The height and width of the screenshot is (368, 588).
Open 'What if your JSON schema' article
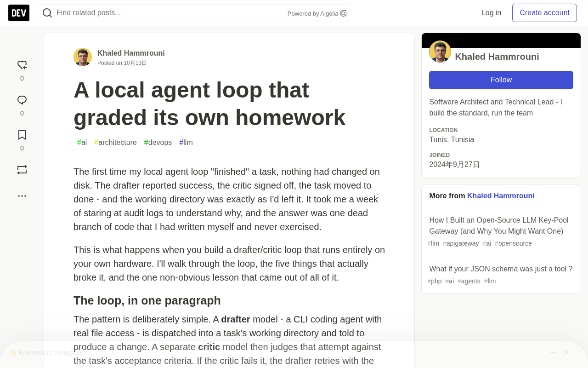(x=501, y=269)
